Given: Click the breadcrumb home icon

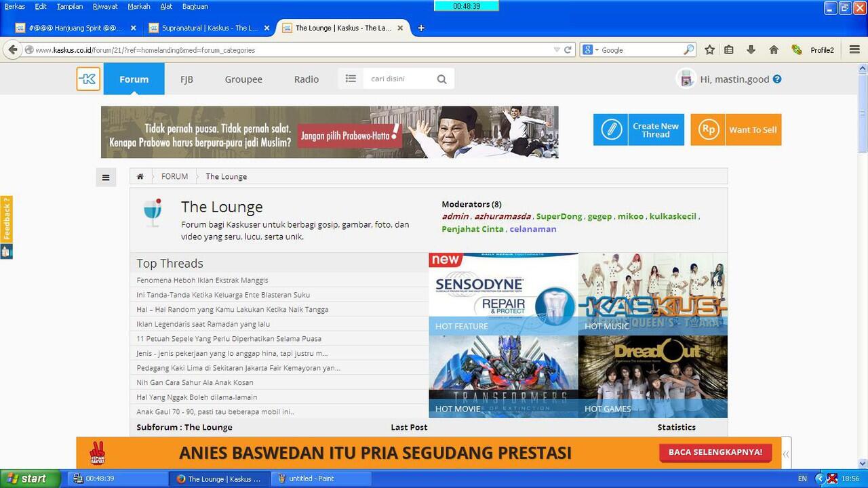Looking at the screenshot, I should click(x=140, y=176).
